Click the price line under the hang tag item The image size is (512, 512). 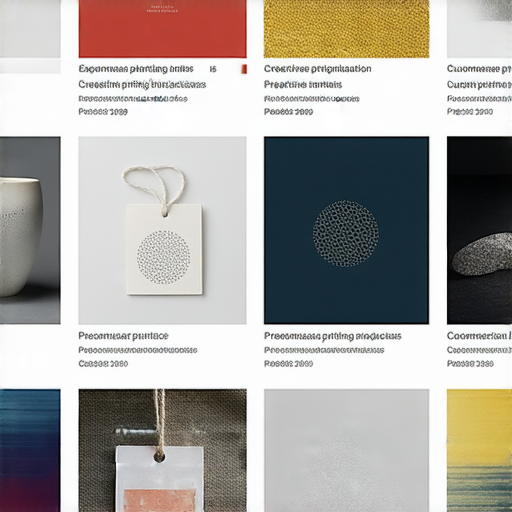103,363
